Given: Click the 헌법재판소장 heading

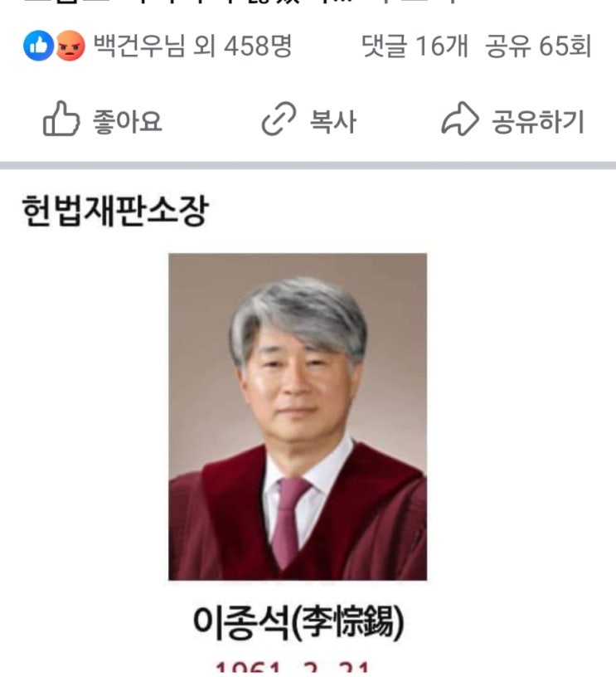Looking at the screenshot, I should [x=115, y=211].
